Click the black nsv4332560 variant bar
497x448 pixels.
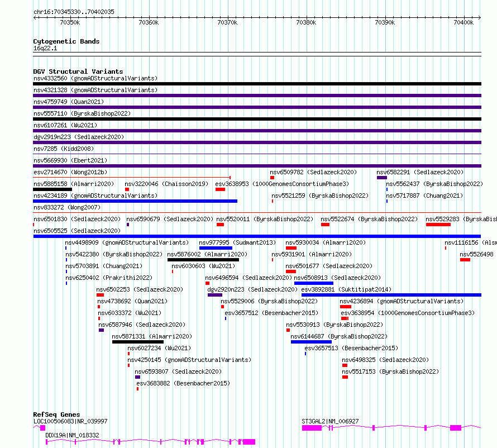[257, 84]
